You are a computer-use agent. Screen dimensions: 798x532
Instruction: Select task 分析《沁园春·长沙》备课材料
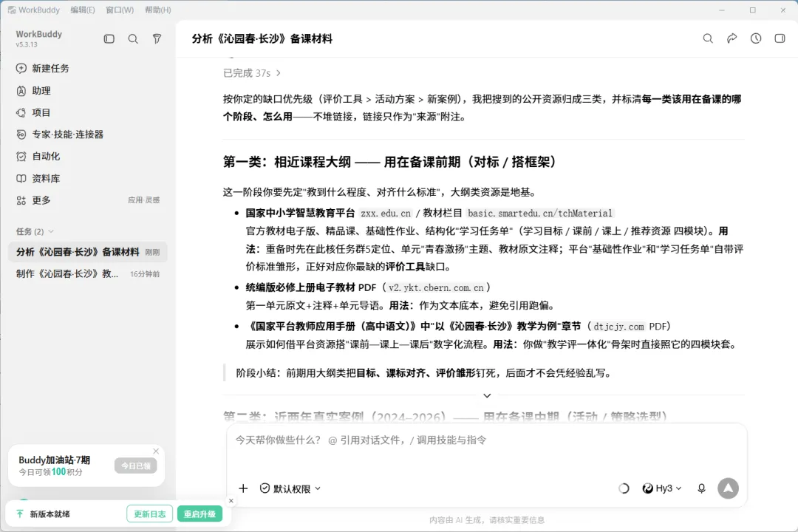tap(87, 252)
